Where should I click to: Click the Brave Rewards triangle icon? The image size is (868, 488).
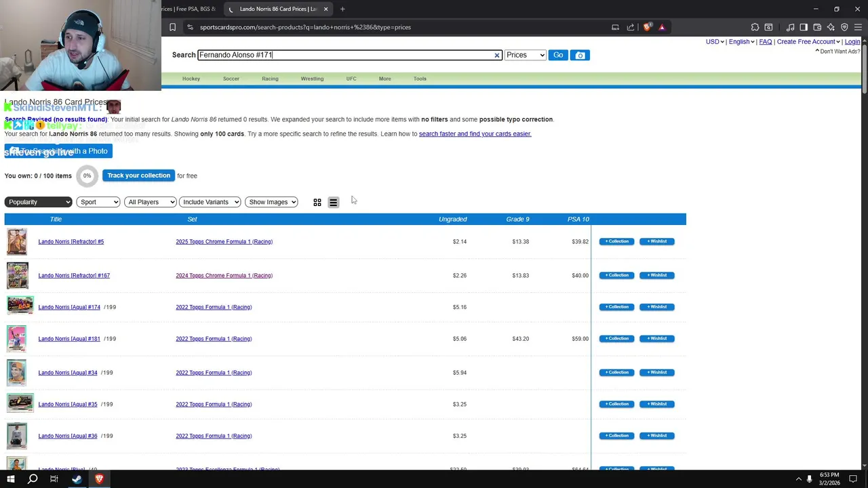(x=662, y=27)
